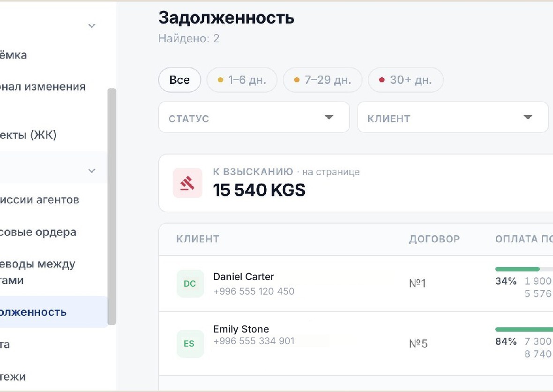Viewport: 553px width, 392px height.
Task: Collapse the sidebar section chevron above agent commissions
Action: tap(92, 171)
